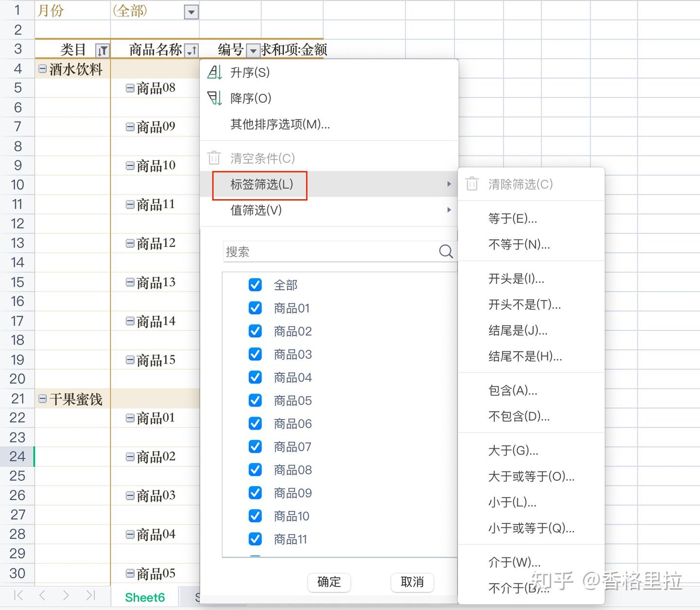This screenshot has height=610, width=700.
Task: Collapse the 干果蜜饯 category group
Action: 43,399
